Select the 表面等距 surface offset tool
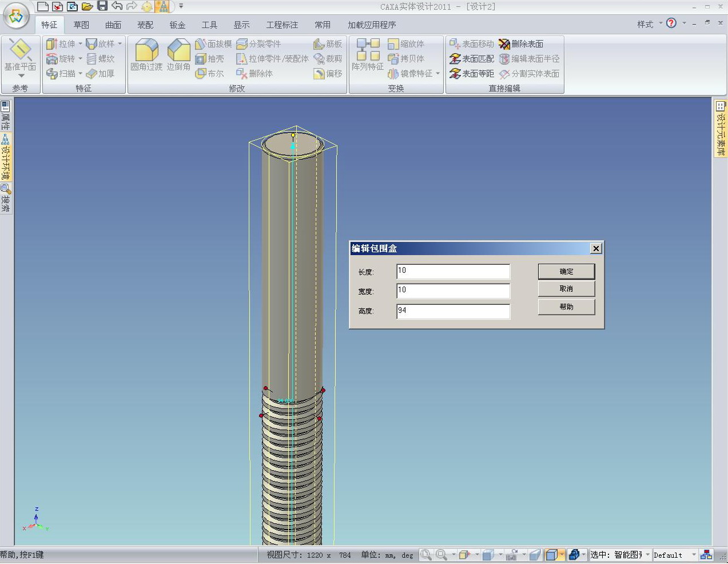Screen dimensions: 728x564 point(472,74)
